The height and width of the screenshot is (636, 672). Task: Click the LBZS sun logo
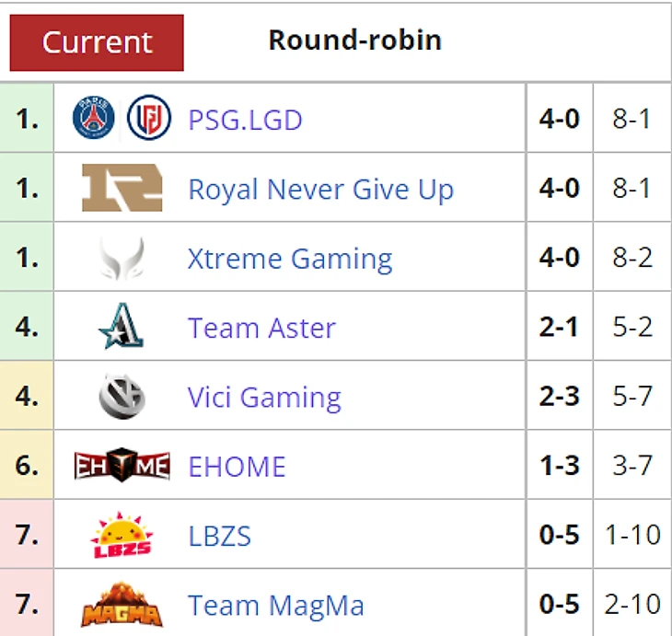click(x=122, y=536)
